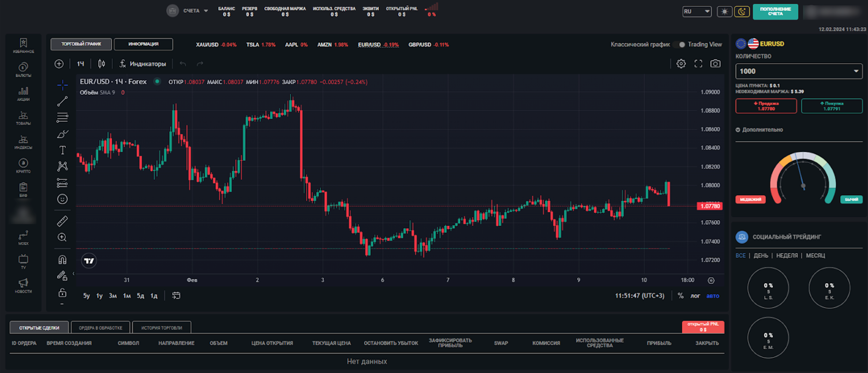The image size is (868, 373).
Task: Switch to light theme sun button
Action: pyautogui.click(x=724, y=11)
